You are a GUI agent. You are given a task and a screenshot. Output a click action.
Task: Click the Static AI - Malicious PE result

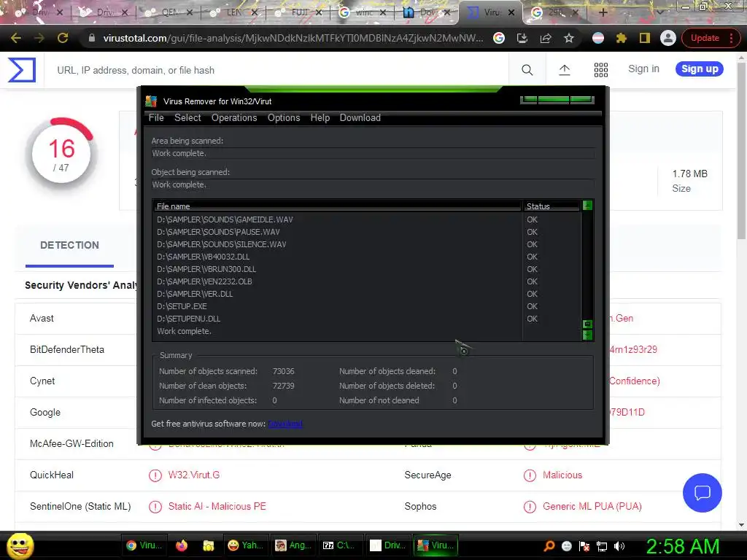[x=217, y=506]
